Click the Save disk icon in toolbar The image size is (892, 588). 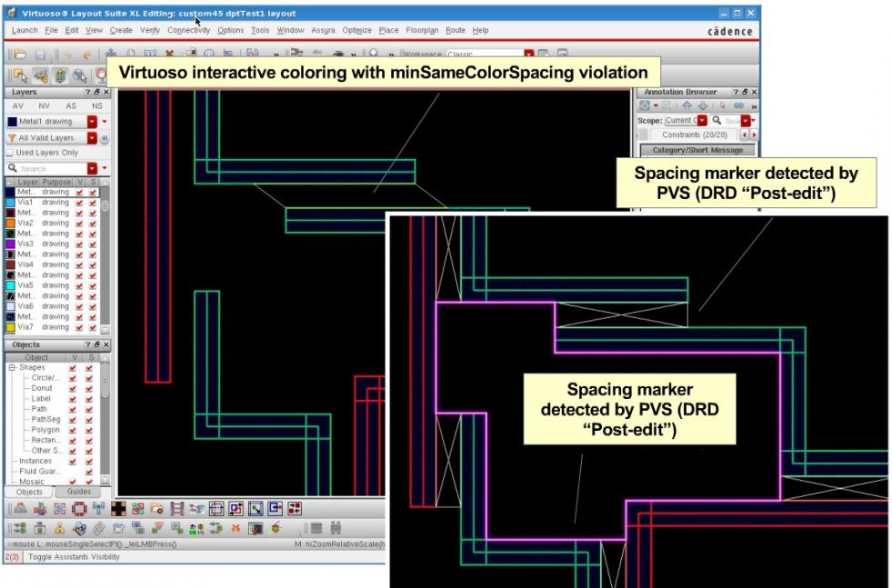(40, 55)
